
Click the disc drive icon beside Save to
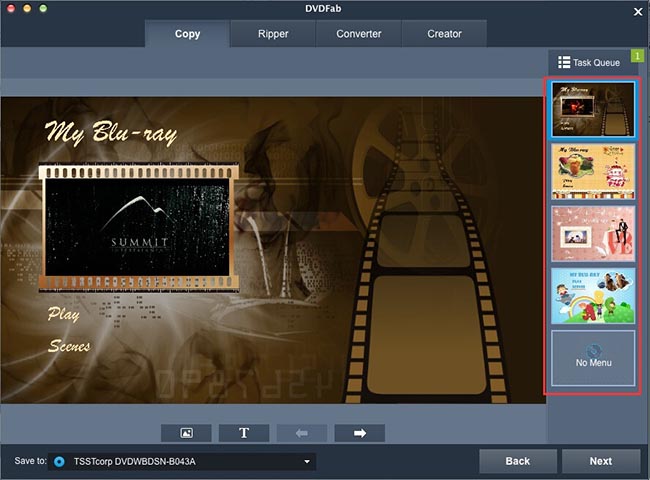coord(59,461)
